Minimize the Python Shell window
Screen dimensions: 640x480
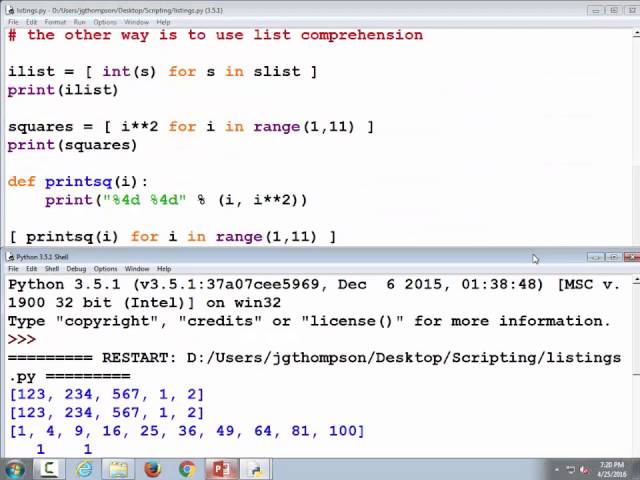(596, 257)
